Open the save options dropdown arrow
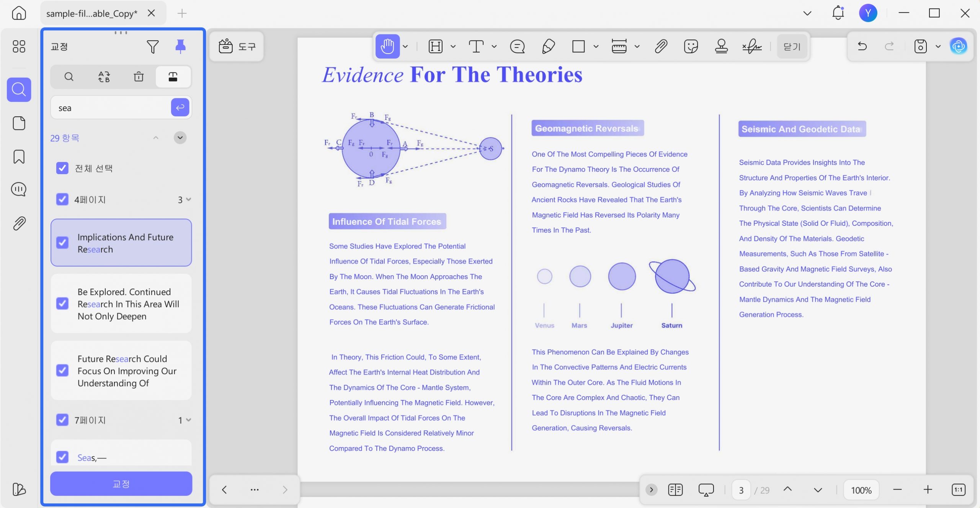 (938, 47)
